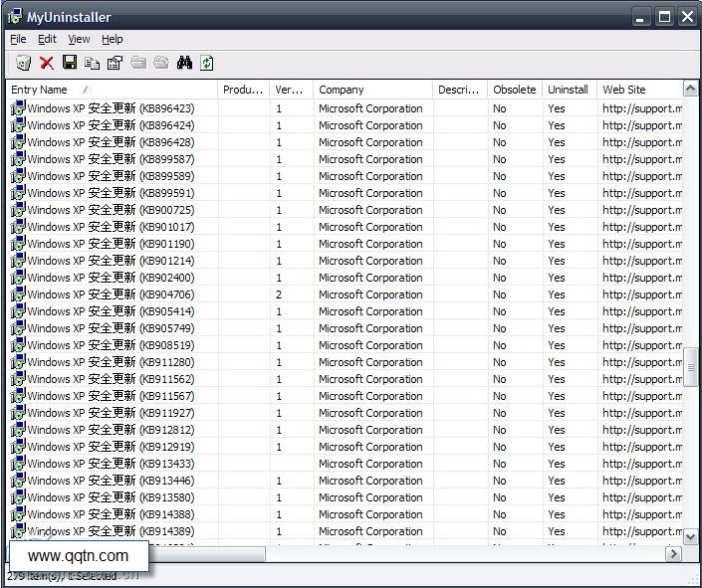Image resolution: width=702 pixels, height=588 pixels.
Task: Select the entry name text KB911562
Action: point(112,379)
